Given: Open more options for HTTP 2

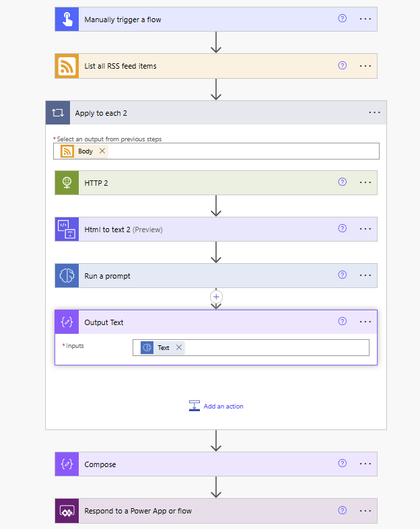Looking at the screenshot, I should [365, 182].
